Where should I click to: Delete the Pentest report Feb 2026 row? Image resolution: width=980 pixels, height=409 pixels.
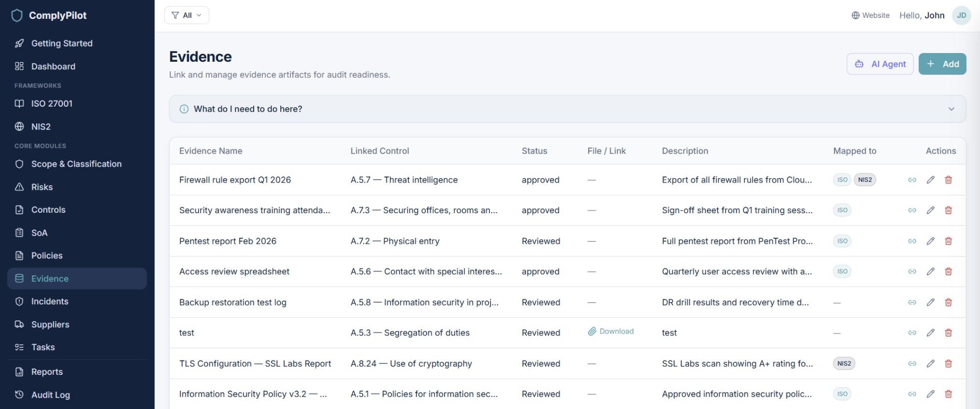pyautogui.click(x=948, y=241)
